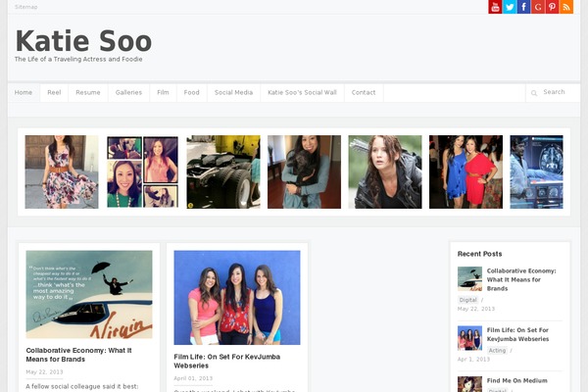Open the Virgin plane post image
Screen dimensions: 588x392
click(89, 294)
